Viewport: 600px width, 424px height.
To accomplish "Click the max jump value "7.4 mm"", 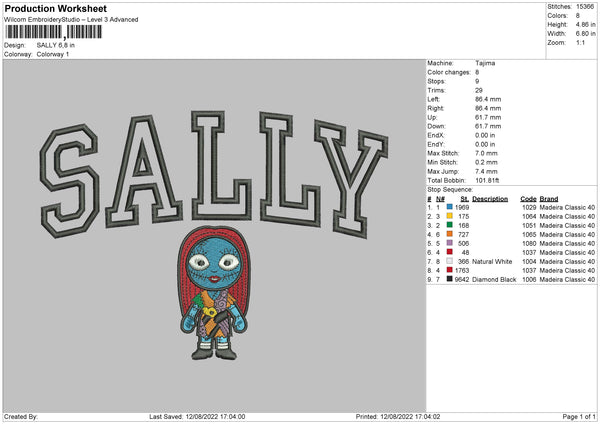I will (x=486, y=171).
